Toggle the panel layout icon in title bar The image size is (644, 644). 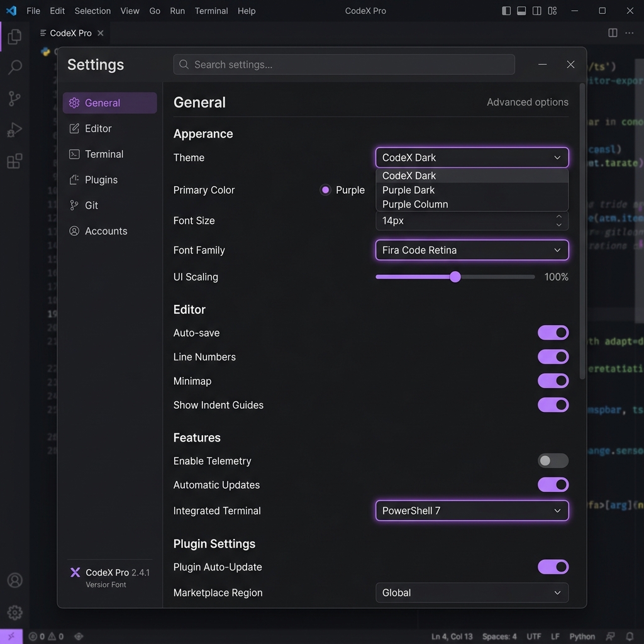pyautogui.click(x=521, y=11)
